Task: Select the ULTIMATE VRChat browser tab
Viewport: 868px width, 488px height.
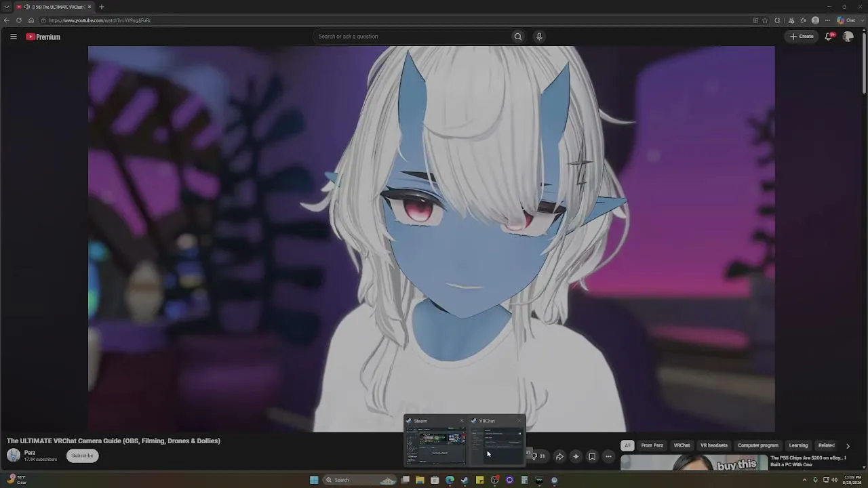Action: pos(54,7)
